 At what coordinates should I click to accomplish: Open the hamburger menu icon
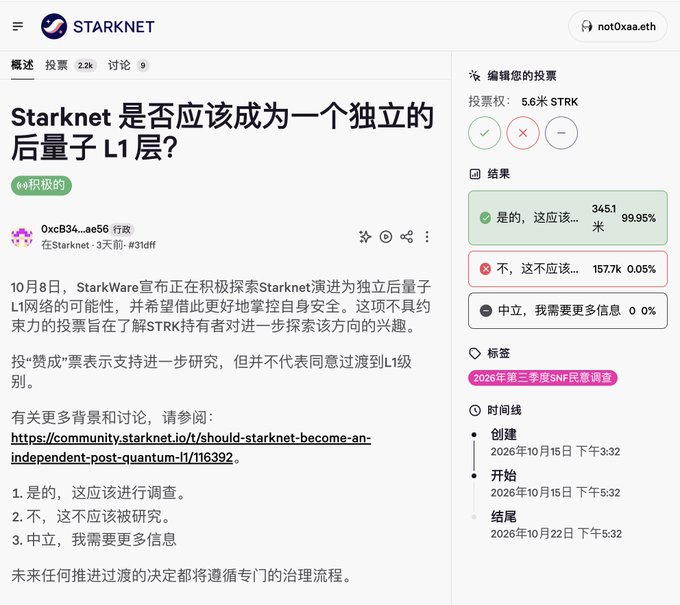coord(18,26)
